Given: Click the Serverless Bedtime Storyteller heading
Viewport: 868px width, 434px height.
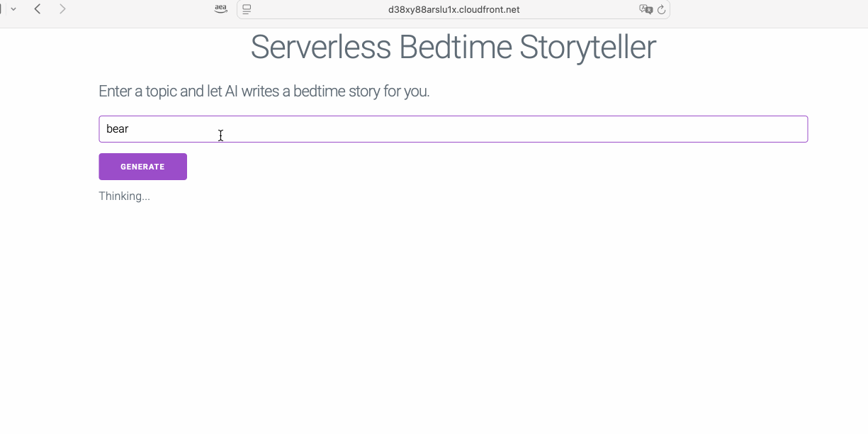Looking at the screenshot, I should pos(453,47).
